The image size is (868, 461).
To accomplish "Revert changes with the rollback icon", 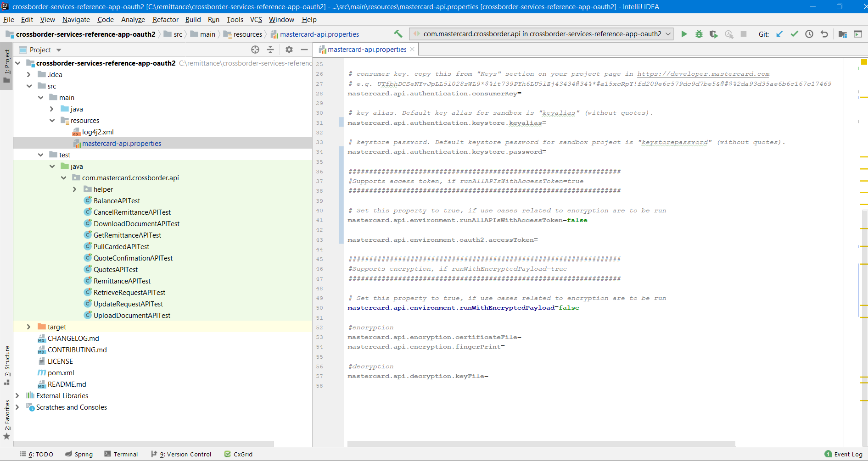I will pyautogui.click(x=824, y=34).
